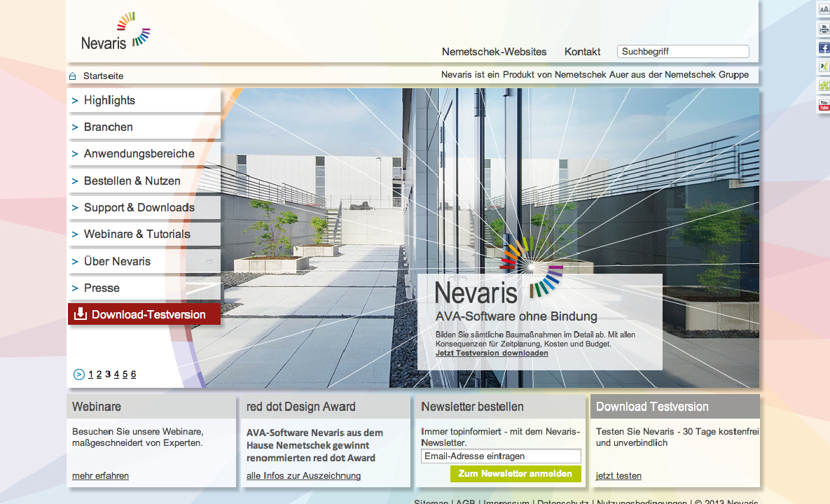The image size is (830, 504).
Task: Click the Download Testversion card heading
Action: (x=652, y=407)
